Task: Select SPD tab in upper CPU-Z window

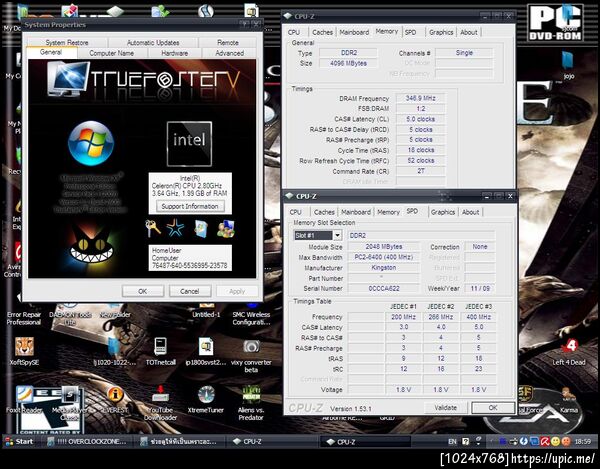Action: click(x=410, y=32)
